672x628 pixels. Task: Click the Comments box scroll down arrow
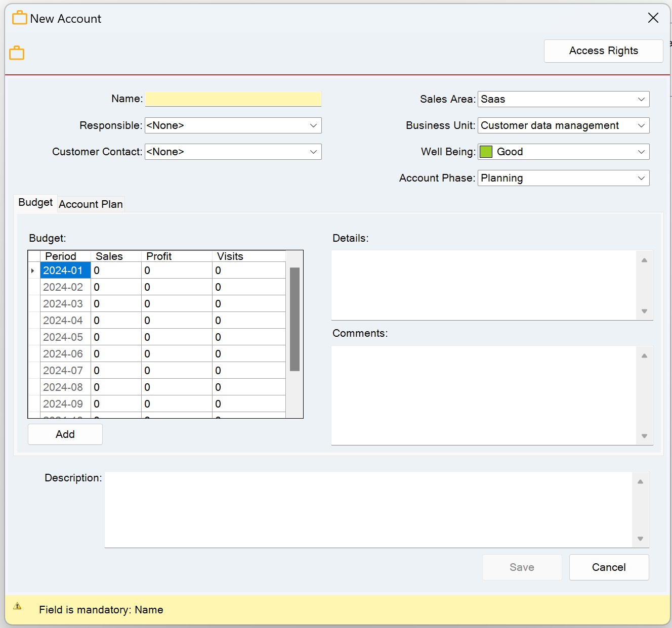tap(644, 436)
